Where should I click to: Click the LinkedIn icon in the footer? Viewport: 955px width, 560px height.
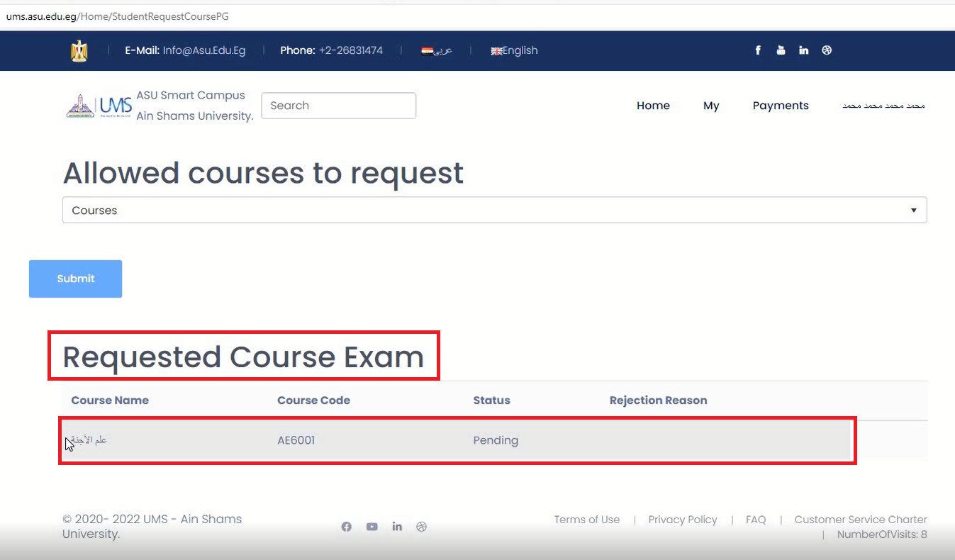(x=397, y=526)
